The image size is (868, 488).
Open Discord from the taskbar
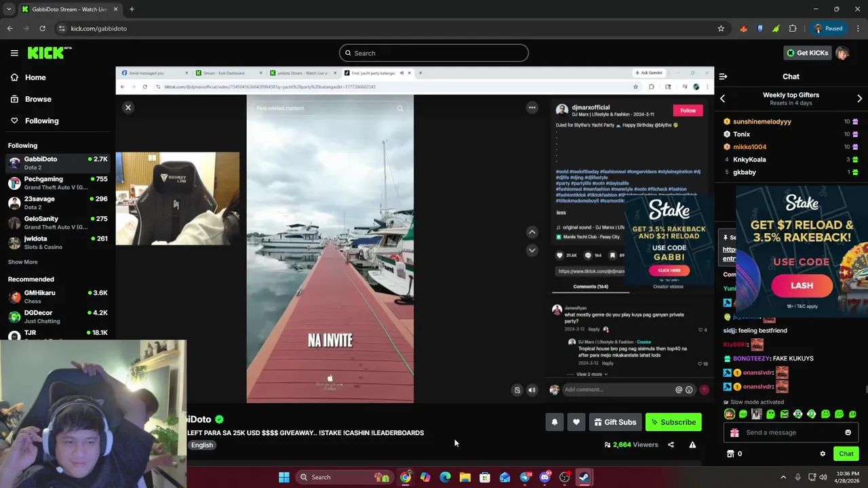click(545, 477)
